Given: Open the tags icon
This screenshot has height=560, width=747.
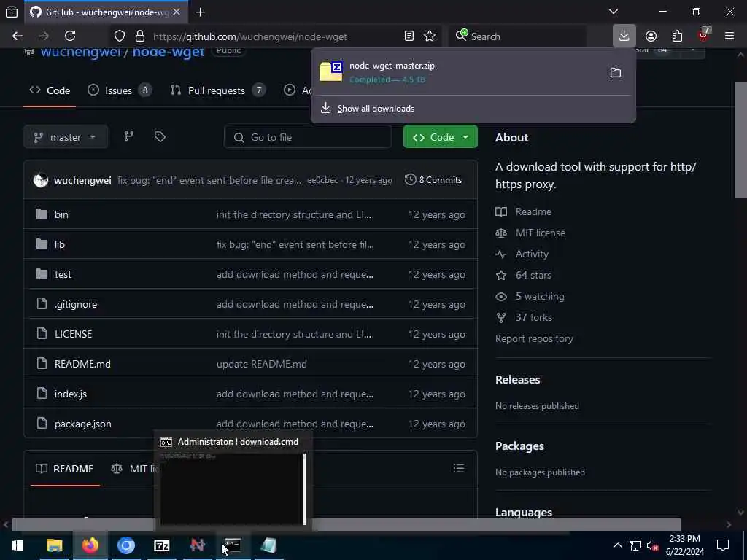Looking at the screenshot, I should pyautogui.click(x=160, y=137).
